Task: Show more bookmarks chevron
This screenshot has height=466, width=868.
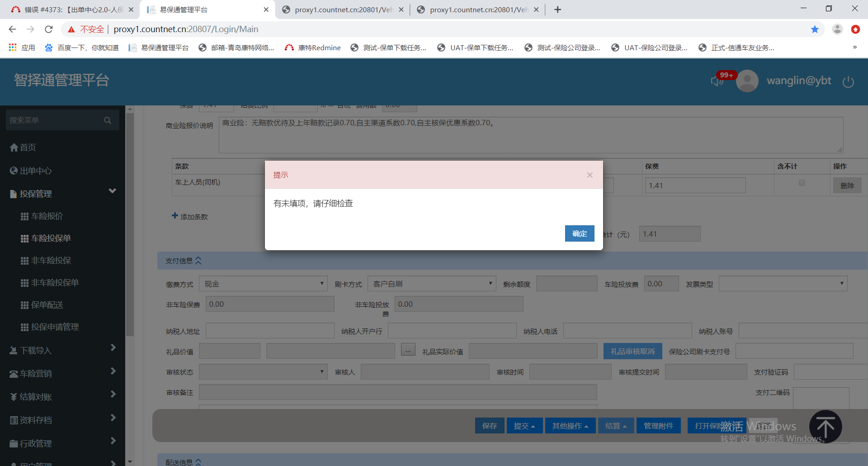Action: (x=854, y=47)
